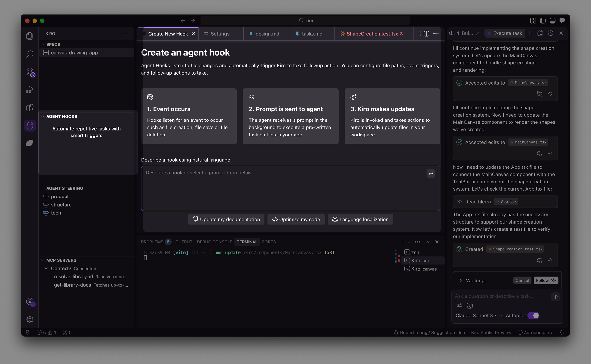Toggle the split editor layout icon
Viewport: 591px width, 364px height.
(426, 34)
